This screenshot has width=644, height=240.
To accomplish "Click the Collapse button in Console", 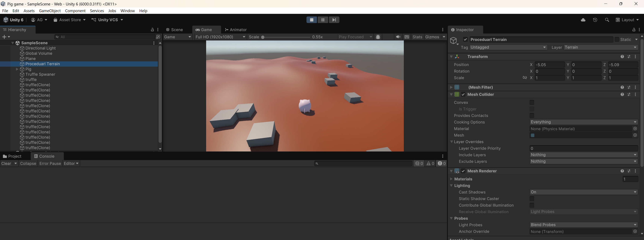I will click(x=28, y=163).
